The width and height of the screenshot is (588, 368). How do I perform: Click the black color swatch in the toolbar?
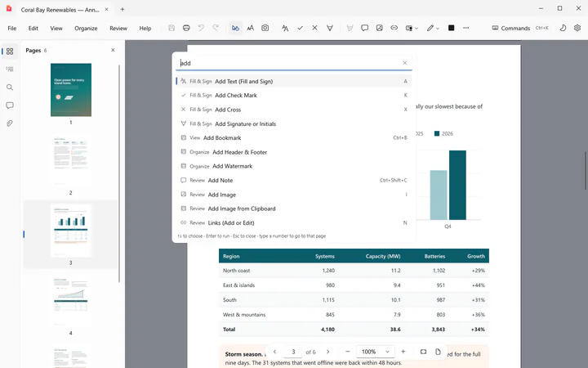click(451, 28)
